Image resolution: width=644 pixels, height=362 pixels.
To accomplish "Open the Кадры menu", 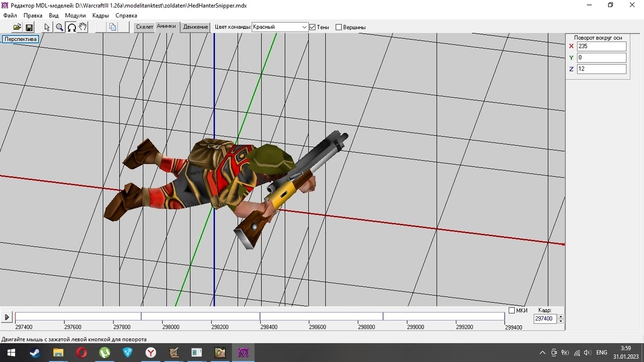I will point(101,16).
